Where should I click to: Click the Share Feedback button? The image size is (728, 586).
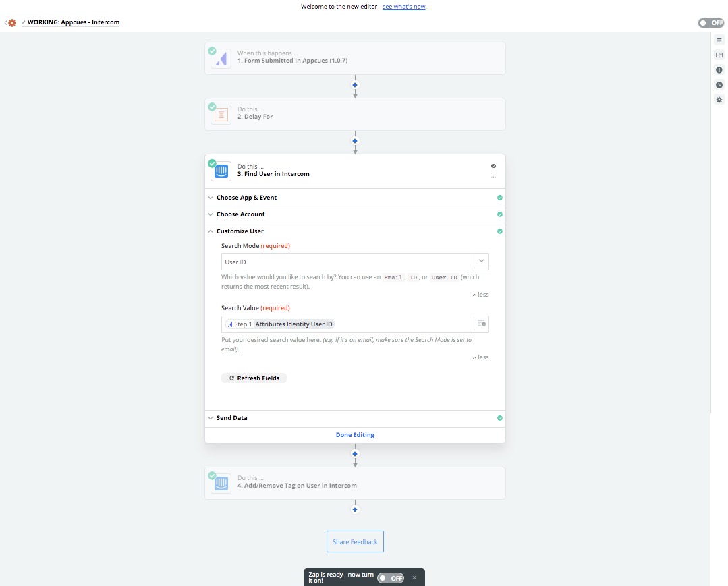[355, 541]
